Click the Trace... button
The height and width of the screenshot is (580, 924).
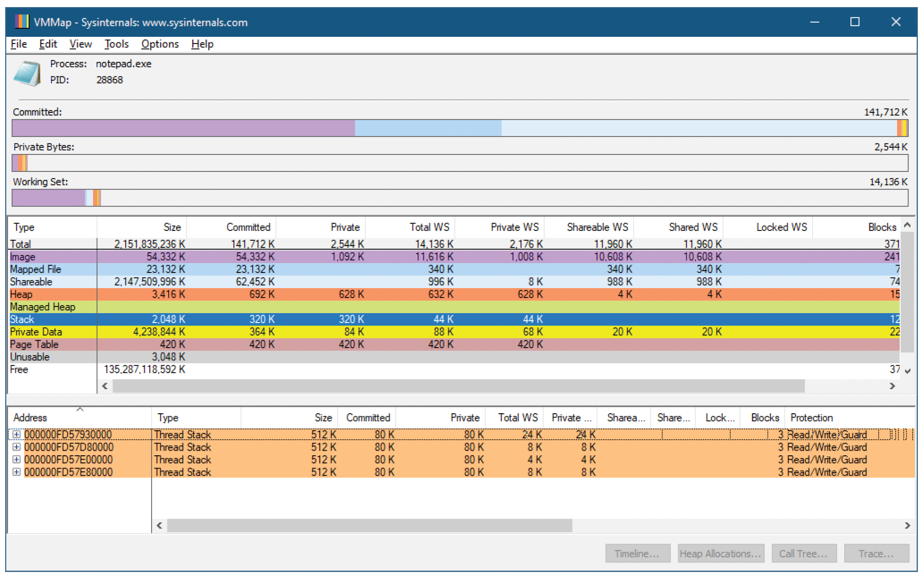877,554
